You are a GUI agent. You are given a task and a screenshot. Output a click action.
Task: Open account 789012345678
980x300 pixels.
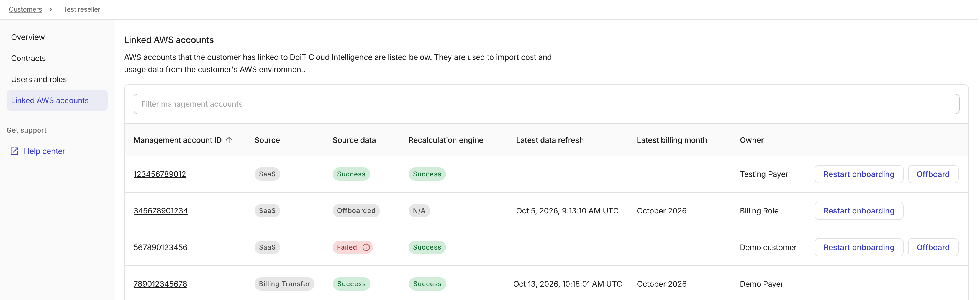pyautogui.click(x=160, y=284)
